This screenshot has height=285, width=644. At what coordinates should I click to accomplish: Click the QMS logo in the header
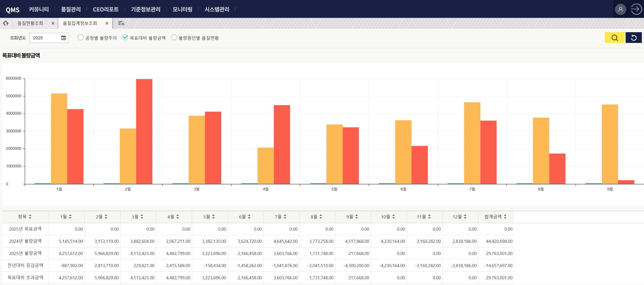click(x=13, y=9)
